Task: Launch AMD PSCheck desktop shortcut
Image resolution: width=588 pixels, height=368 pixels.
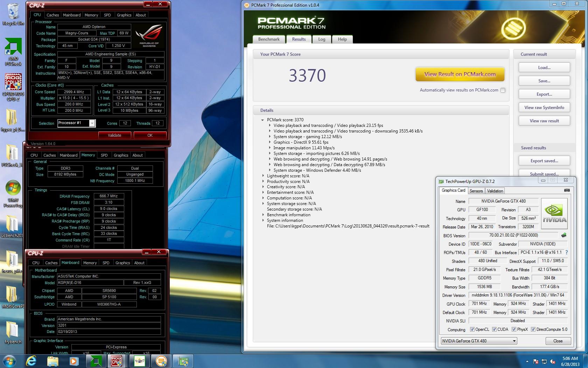Action: click(x=13, y=52)
